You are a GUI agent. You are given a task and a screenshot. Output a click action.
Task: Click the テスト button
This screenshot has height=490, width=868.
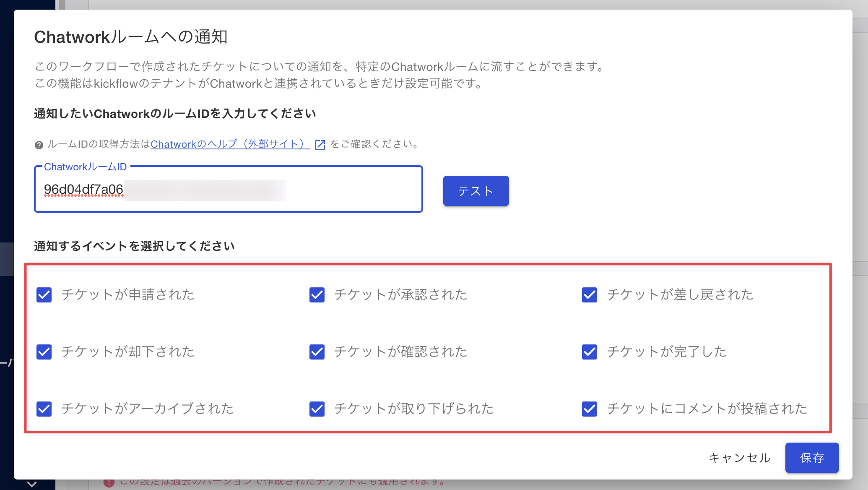tap(476, 191)
